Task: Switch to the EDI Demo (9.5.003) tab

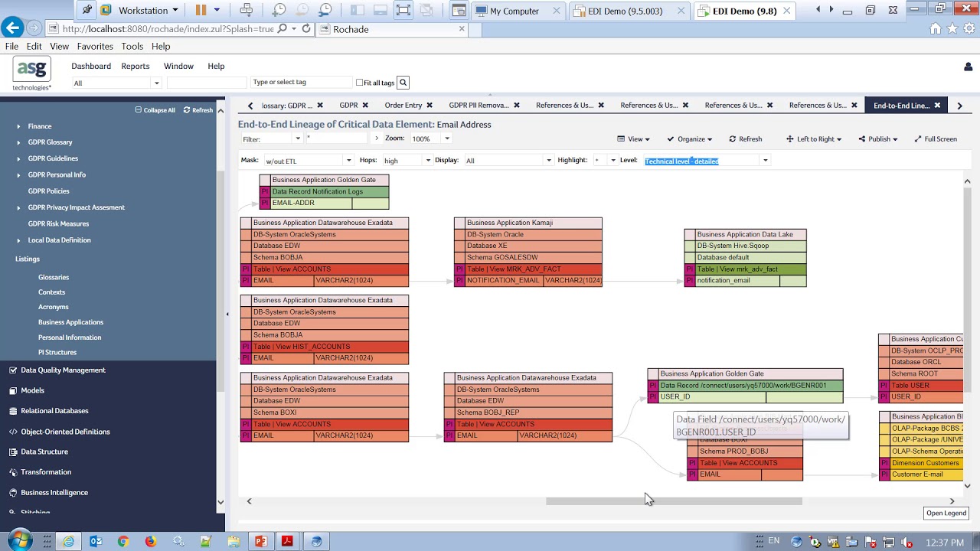Action: coord(624,11)
